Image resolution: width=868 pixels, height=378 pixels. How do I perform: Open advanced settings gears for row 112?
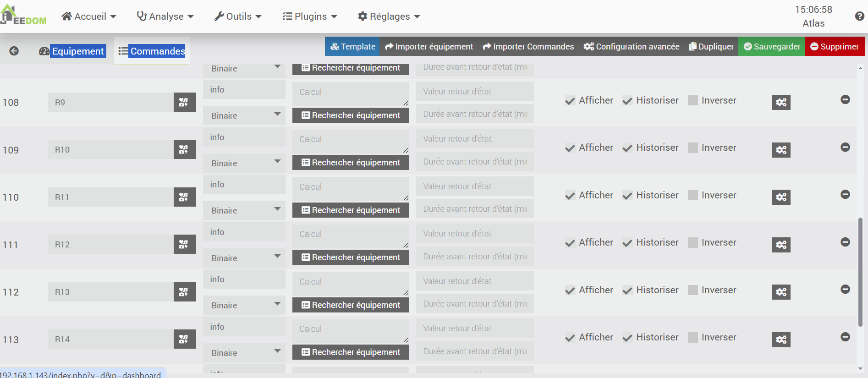click(x=781, y=292)
